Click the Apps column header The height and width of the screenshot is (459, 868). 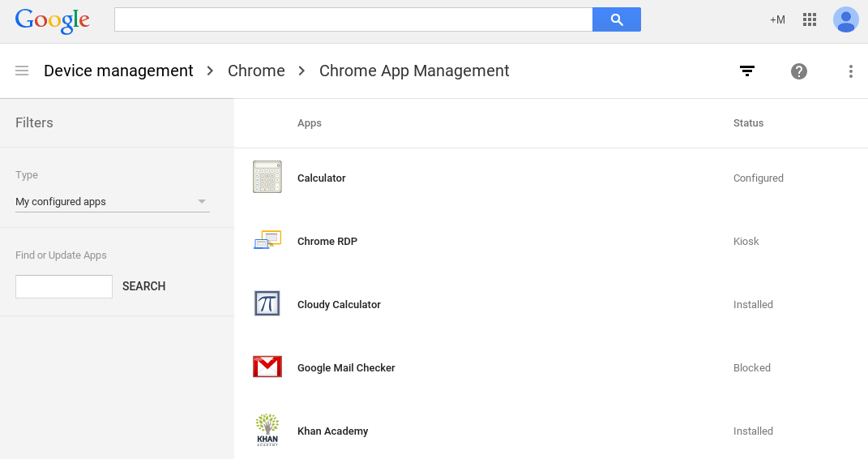click(x=310, y=123)
